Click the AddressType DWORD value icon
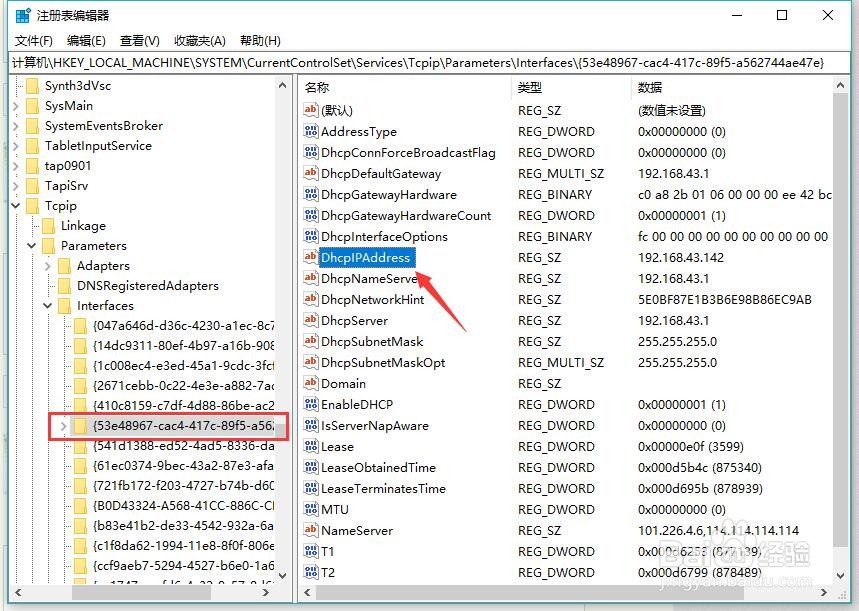Viewport: 859px width, 611px height. (311, 131)
